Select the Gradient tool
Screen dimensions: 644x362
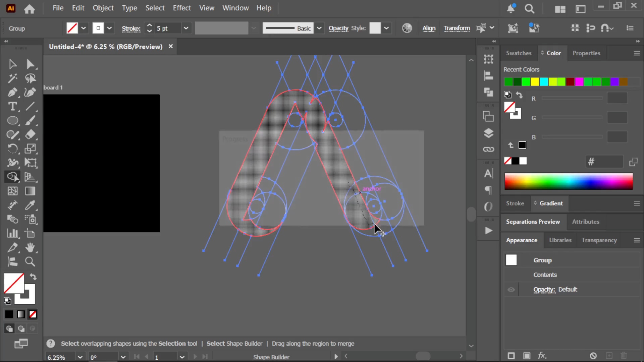point(30,191)
